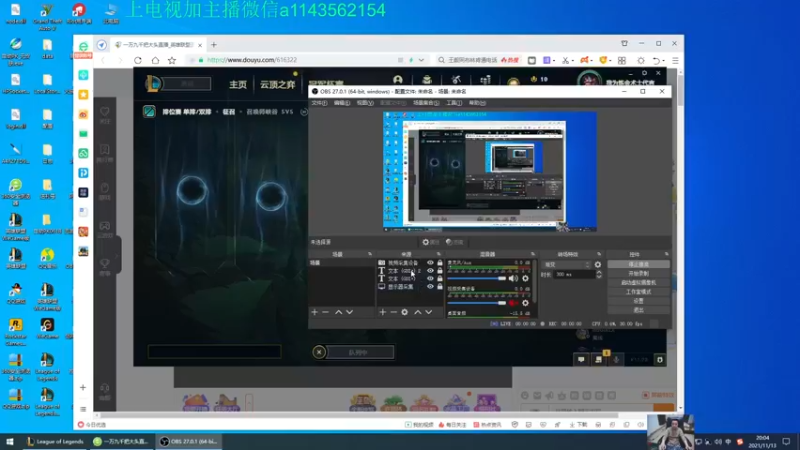Go to browser home page
Screen dimensions: 800x450
pyautogui.click(x=155, y=60)
